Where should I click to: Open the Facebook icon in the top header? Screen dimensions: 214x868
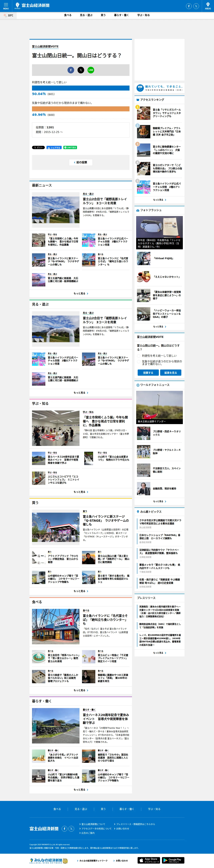(x=189, y=6)
